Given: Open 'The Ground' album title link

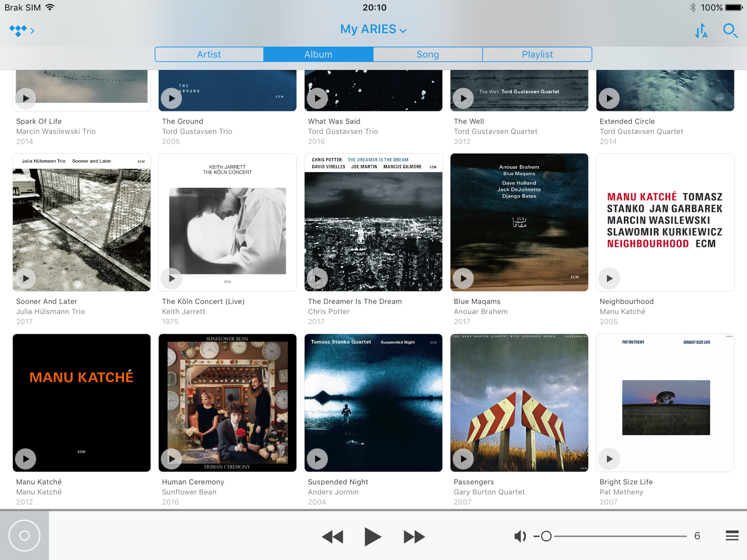Looking at the screenshot, I should pyautogui.click(x=183, y=121).
